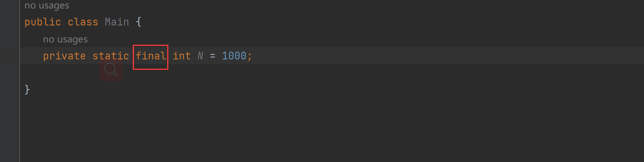Click the gutter beside the public class line

pos(10,22)
